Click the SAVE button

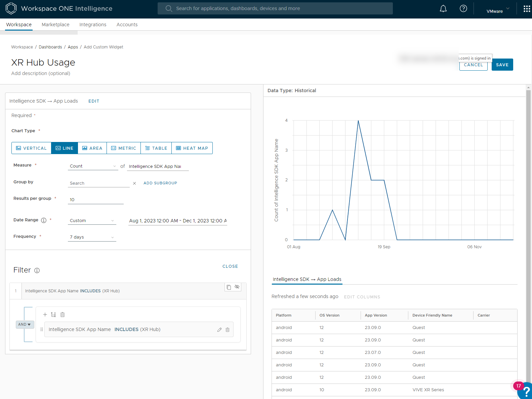pyautogui.click(x=502, y=65)
